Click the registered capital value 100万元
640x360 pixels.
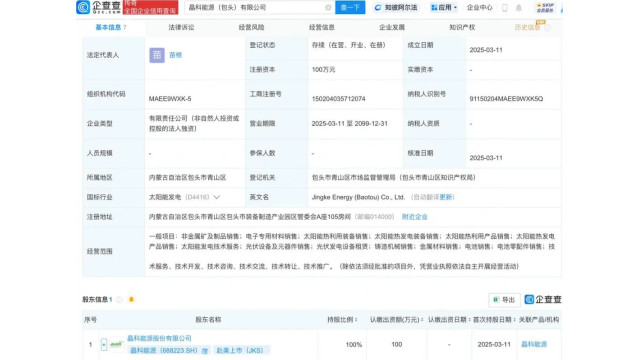pyautogui.click(x=323, y=70)
